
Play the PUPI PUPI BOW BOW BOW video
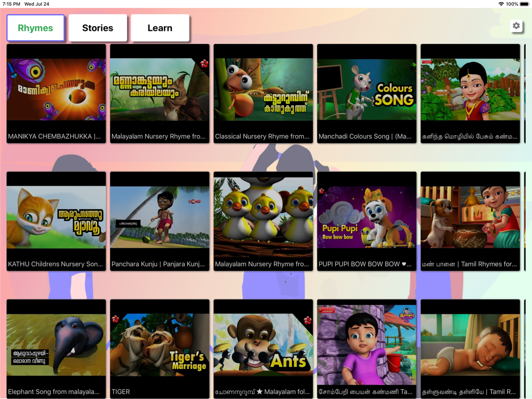click(367, 221)
